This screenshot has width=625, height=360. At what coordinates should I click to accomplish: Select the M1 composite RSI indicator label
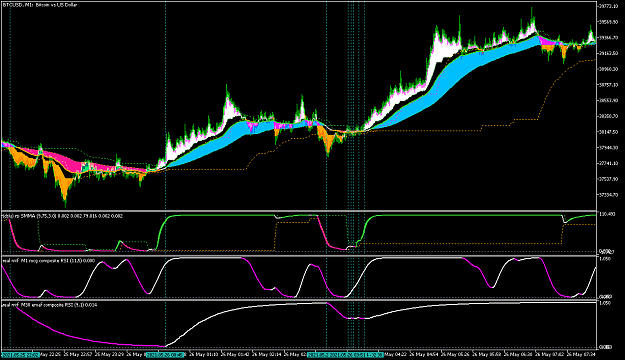[x=49, y=261]
